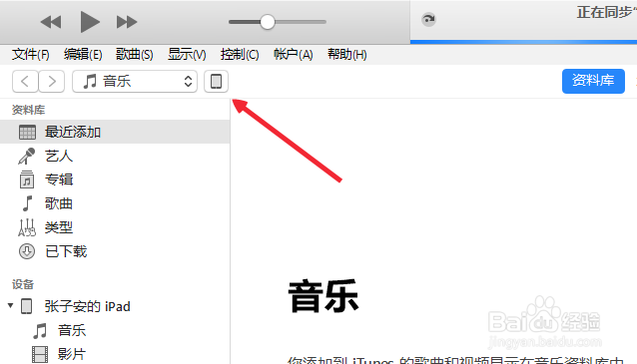Select 专辑 in the library sidebar
This screenshot has width=637, height=364.
click(115, 180)
